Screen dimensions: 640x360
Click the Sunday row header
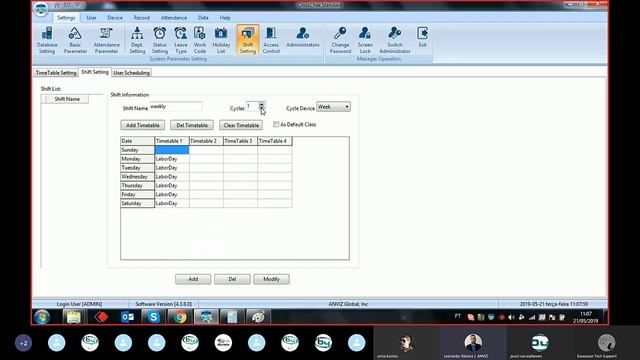[x=138, y=150]
